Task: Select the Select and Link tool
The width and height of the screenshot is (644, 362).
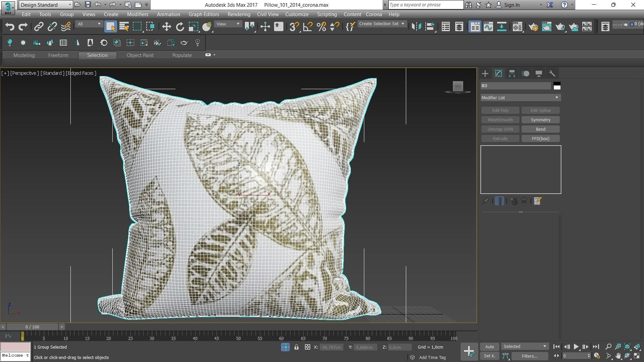Action: pyautogui.click(x=39, y=27)
